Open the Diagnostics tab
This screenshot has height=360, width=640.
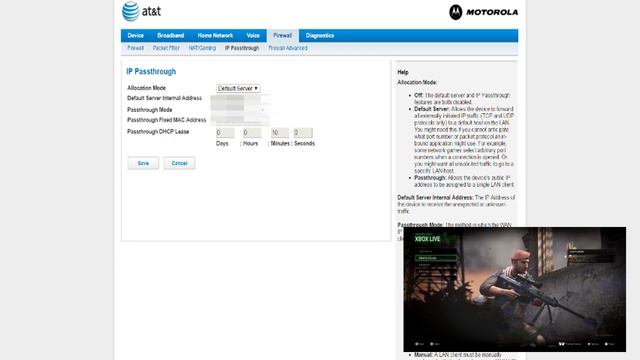(320, 36)
